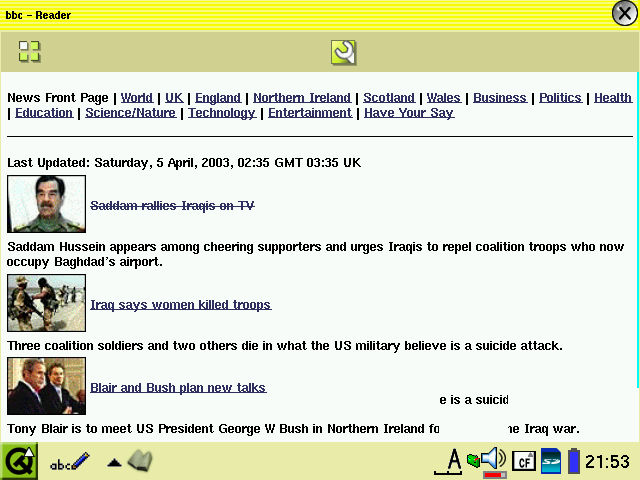Check the battery status icon

[574, 461]
